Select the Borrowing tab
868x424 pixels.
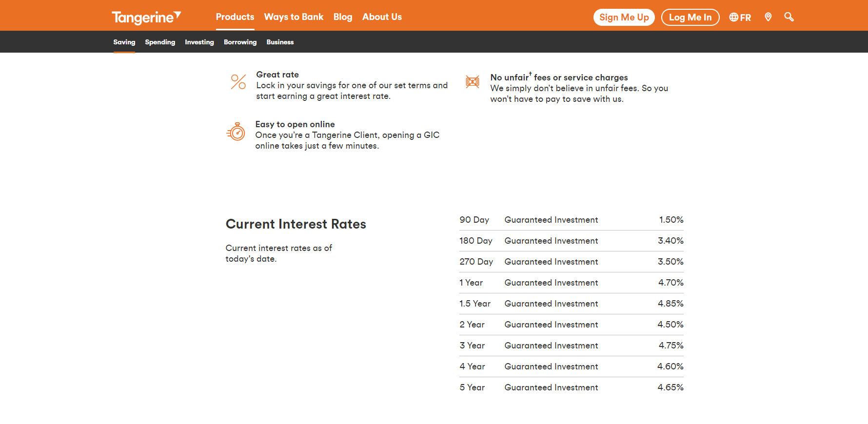pyautogui.click(x=240, y=42)
